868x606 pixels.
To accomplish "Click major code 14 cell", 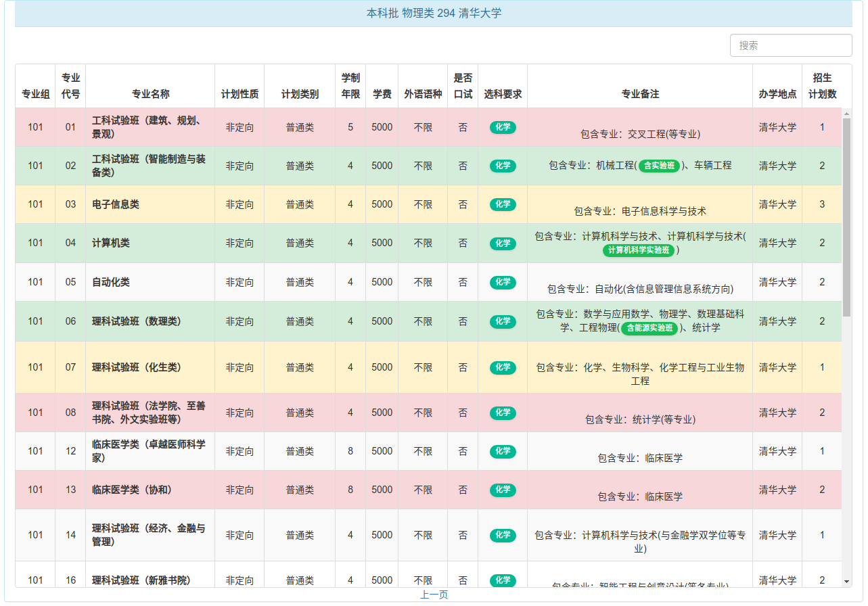I will (x=70, y=535).
